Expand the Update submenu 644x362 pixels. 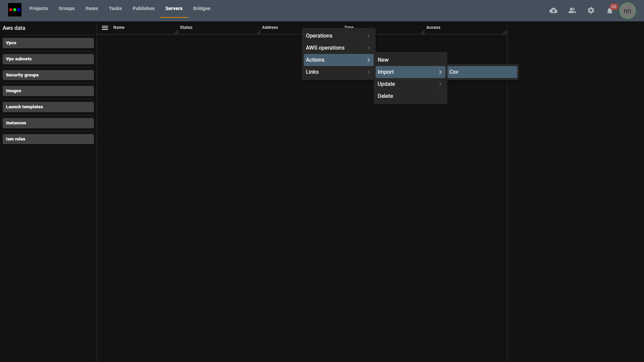[x=410, y=84]
